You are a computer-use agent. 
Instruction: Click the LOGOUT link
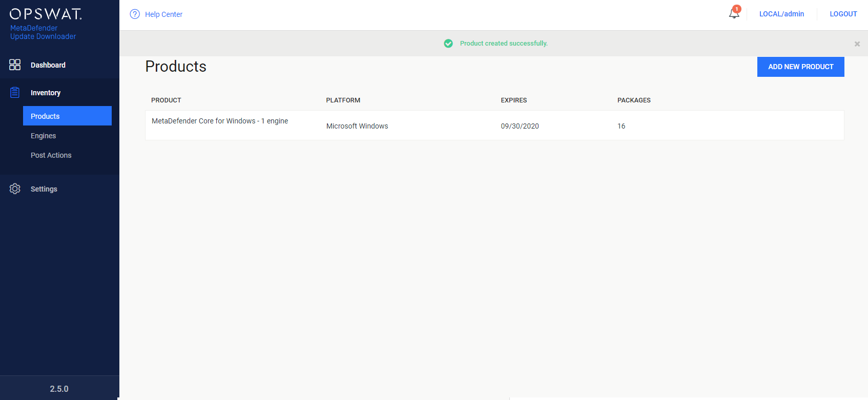pos(843,14)
